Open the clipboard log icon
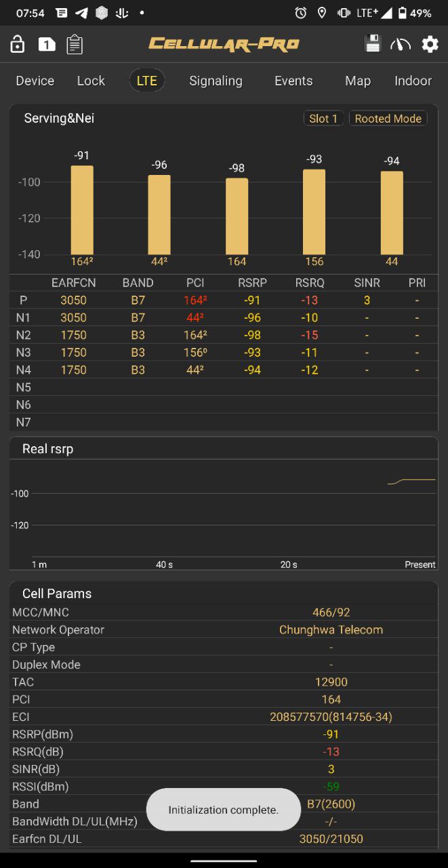This screenshot has height=868, width=448. pos(75,45)
